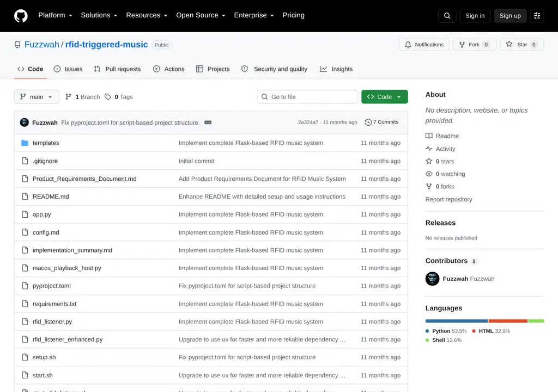The width and height of the screenshot is (558, 392).
Task: Click the file icon beside start.sh
Action: click(x=25, y=375)
